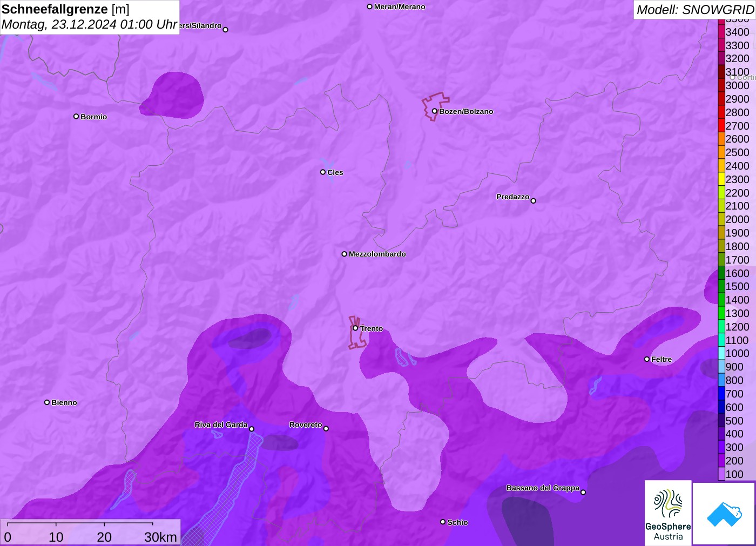The height and width of the screenshot is (546, 756).
Task: Select the Meran/Merano city marker
Action: pyautogui.click(x=369, y=6)
